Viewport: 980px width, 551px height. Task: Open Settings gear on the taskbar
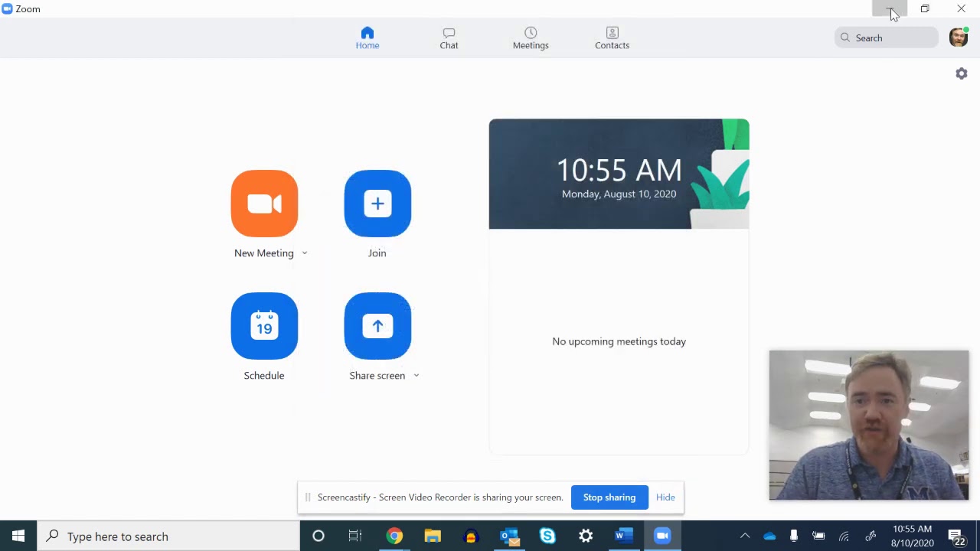tap(586, 536)
